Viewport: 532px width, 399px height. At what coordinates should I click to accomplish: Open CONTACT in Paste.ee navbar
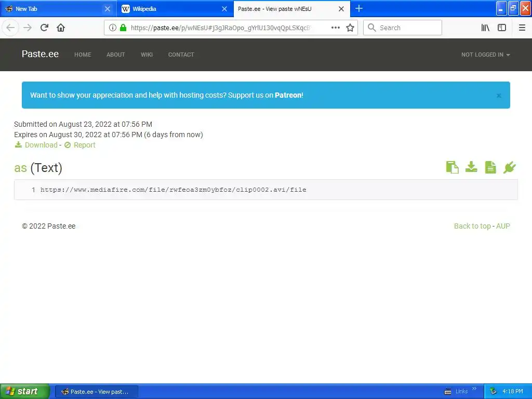coord(181,55)
